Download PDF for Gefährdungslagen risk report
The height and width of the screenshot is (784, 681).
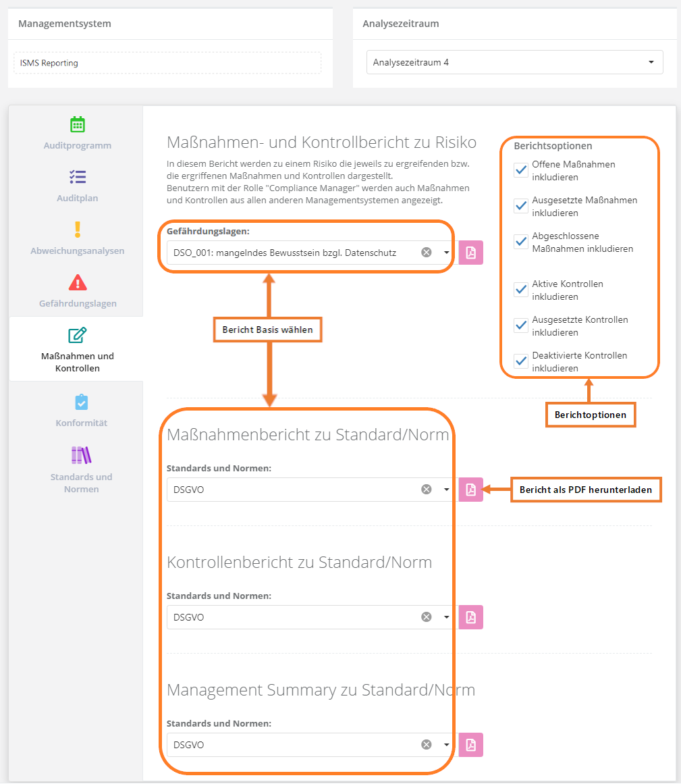pyautogui.click(x=471, y=253)
